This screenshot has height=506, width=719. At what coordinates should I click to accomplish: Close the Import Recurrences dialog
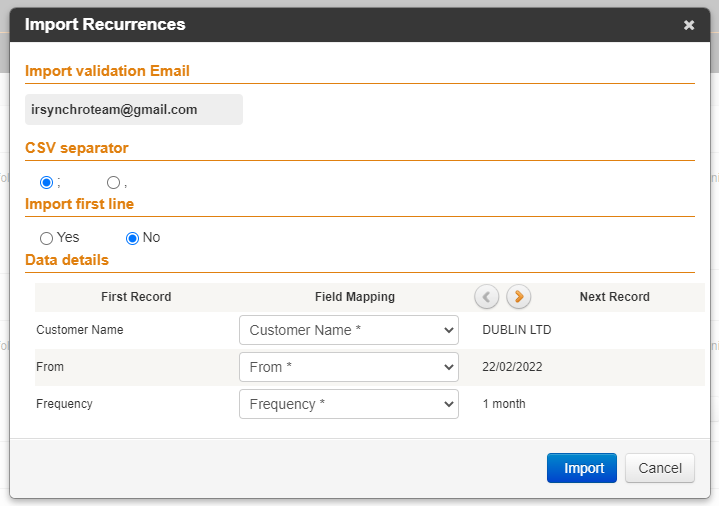tap(689, 25)
